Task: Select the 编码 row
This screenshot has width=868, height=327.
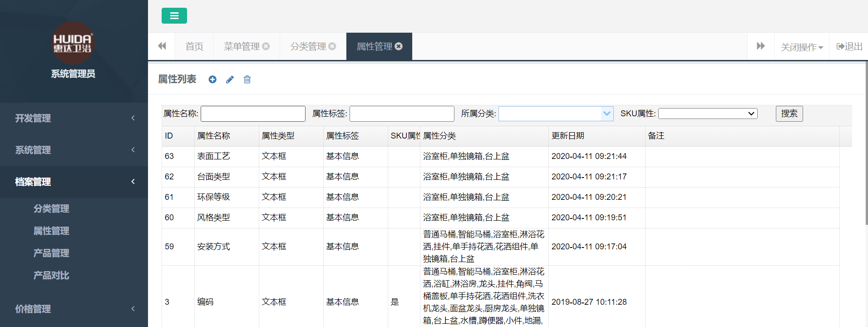Action: pos(501,297)
